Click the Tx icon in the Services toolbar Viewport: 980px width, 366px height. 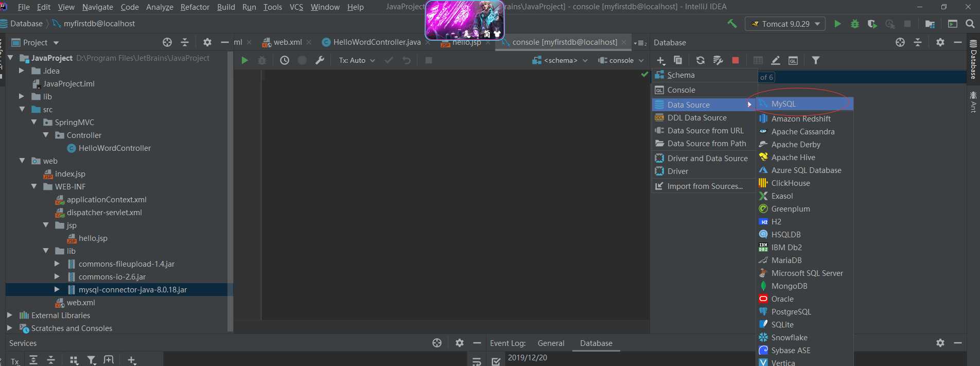tap(15, 361)
